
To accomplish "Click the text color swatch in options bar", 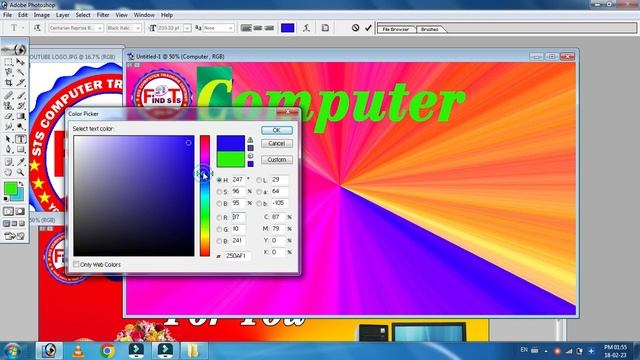I will [287, 28].
